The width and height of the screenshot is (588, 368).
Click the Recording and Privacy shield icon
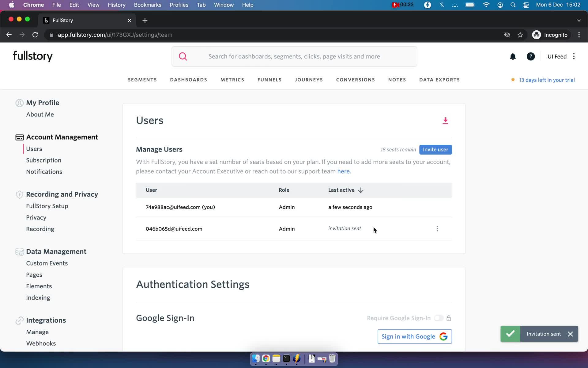click(x=19, y=194)
